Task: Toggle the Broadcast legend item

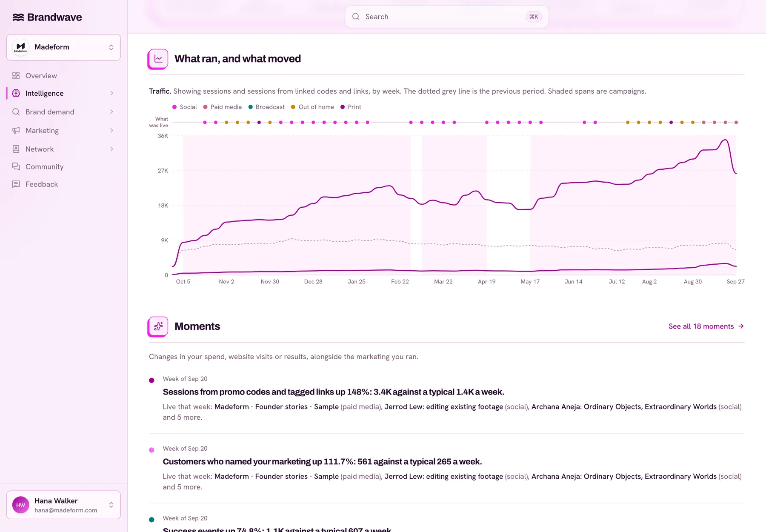Action: click(267, 107)
